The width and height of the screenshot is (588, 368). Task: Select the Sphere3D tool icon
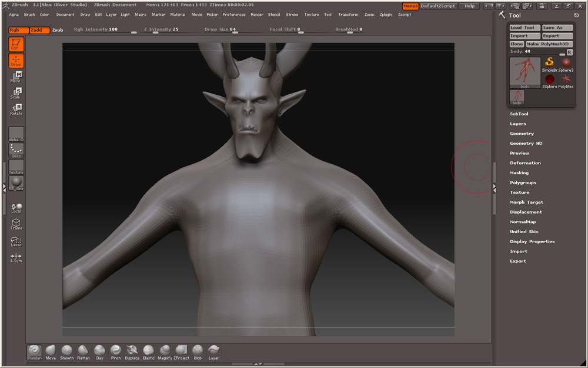pyautogui.click(x=566, y=65)
